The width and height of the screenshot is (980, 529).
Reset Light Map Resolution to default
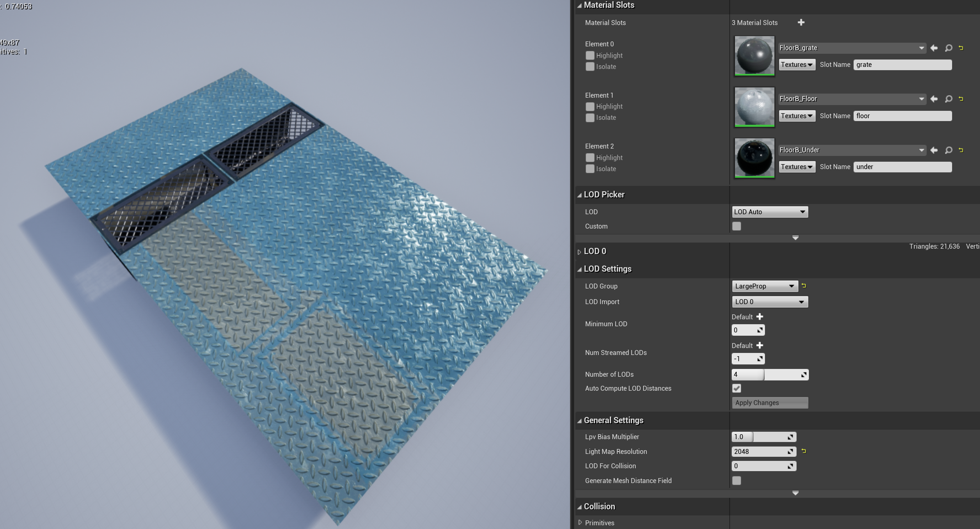804,451
